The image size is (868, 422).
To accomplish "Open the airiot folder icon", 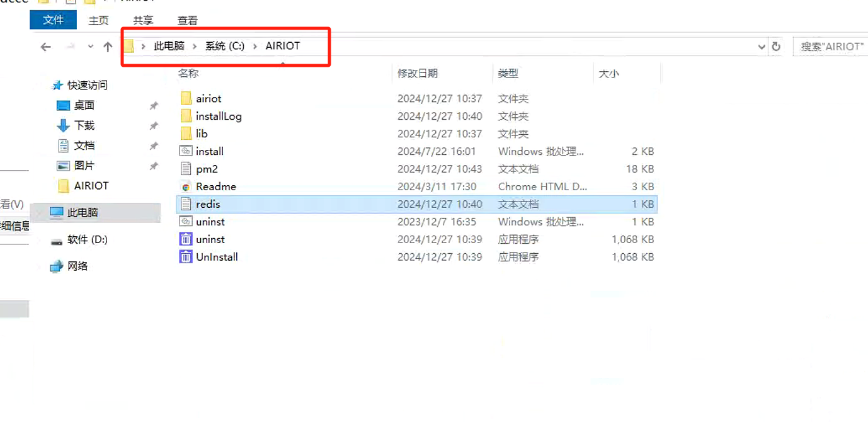I will 187,98.
